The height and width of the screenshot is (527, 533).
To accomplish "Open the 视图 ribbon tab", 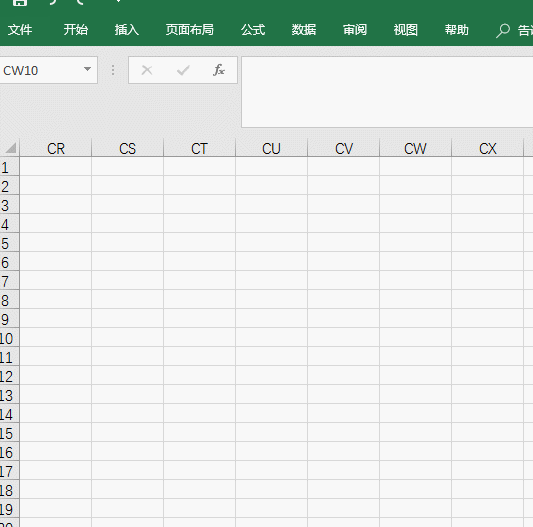I will [x=406, y=30].
